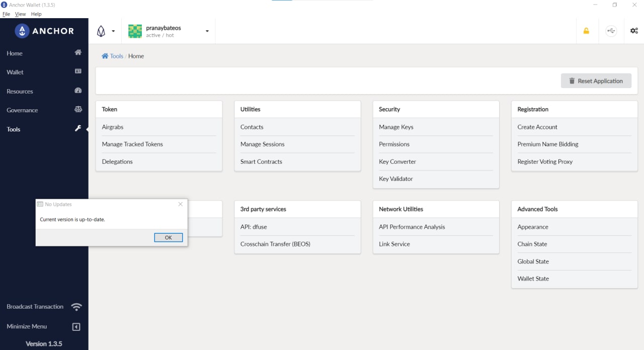
Task: Open the View menu
Action: pyautogui.click(x=20, y=14)
